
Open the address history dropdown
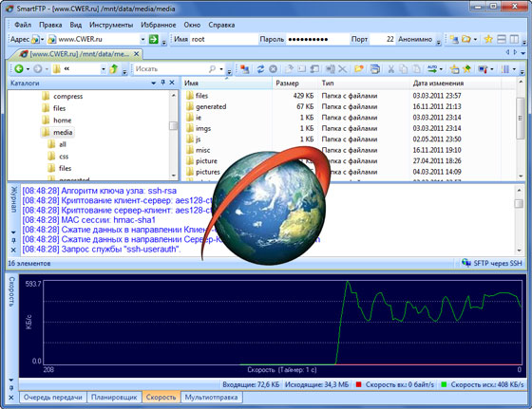[142, 39]
